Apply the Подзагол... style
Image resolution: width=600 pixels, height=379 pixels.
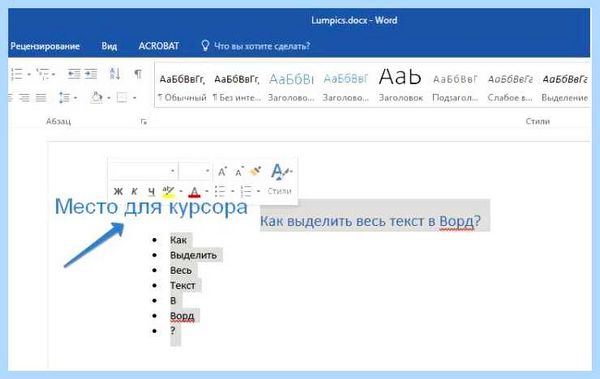(455, 87)
